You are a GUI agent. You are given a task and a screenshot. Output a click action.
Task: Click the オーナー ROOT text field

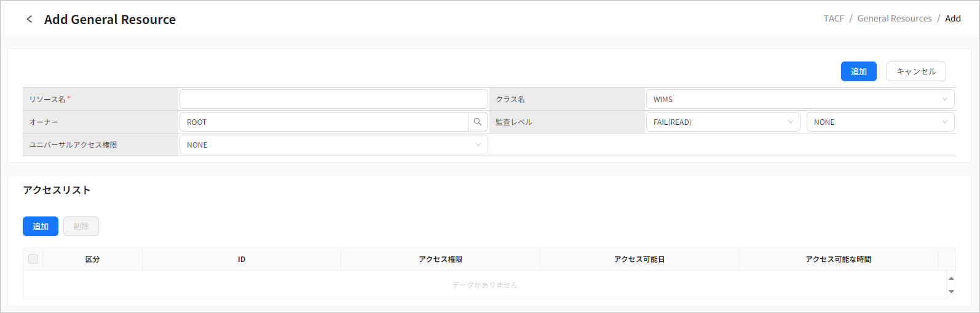tap(323, 122)
